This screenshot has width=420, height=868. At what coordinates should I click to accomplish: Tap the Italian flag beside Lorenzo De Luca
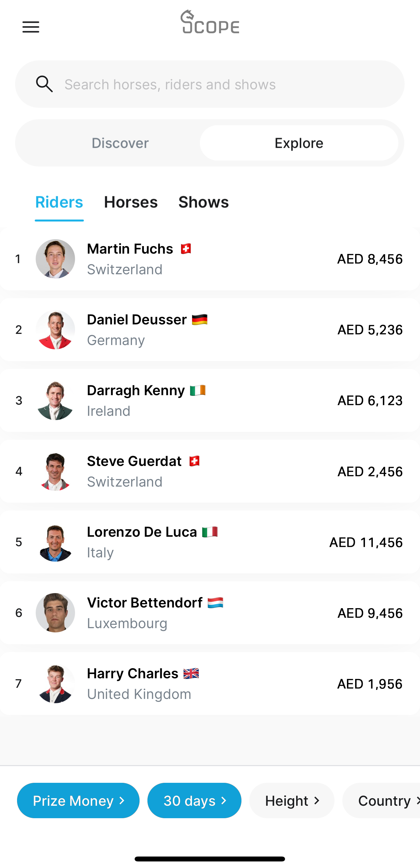209,532
